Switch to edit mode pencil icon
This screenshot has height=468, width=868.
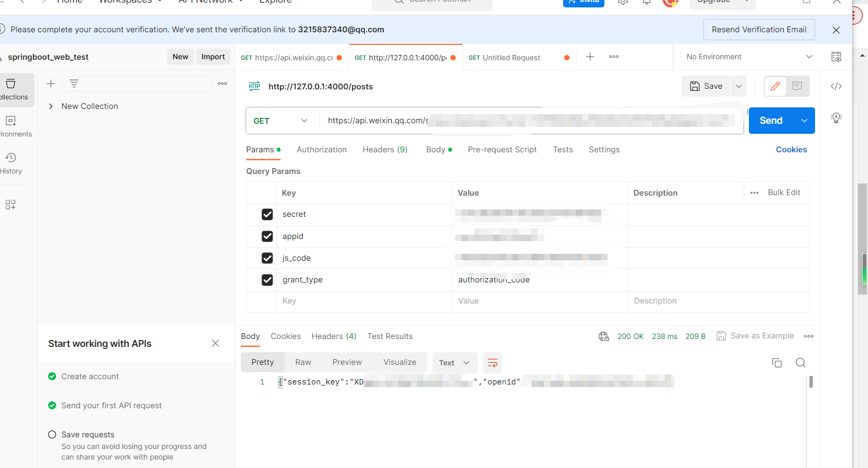coord(775,86)
